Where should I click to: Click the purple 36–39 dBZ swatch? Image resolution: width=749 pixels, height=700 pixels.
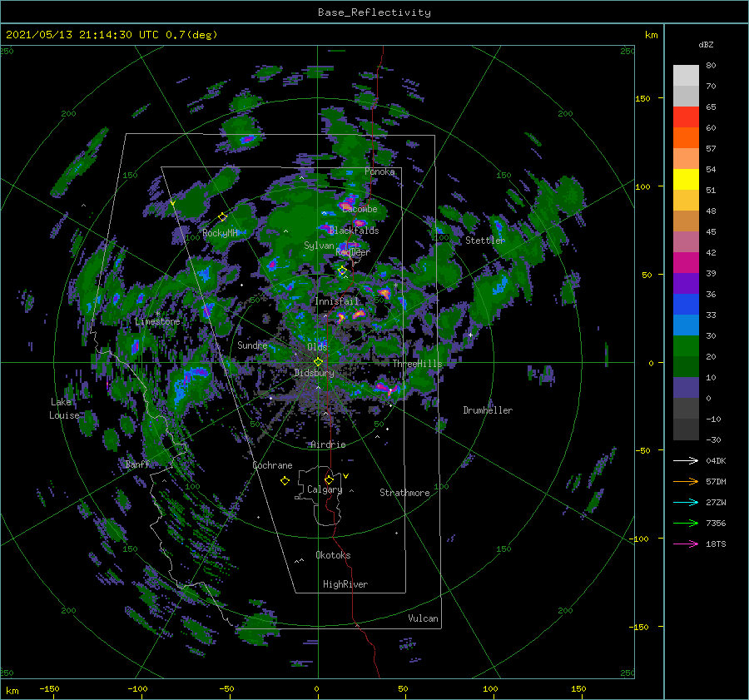(x=686, y=283)
